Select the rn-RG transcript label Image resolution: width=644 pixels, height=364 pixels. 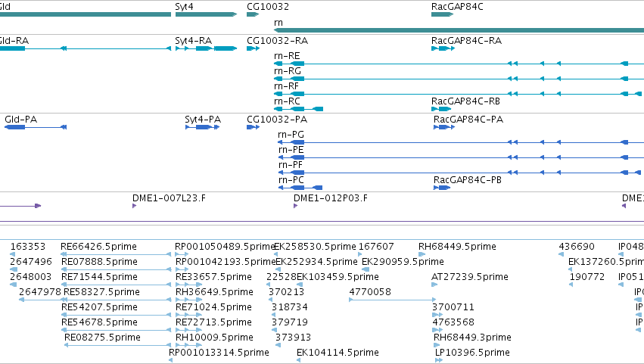tap(288, 71)
